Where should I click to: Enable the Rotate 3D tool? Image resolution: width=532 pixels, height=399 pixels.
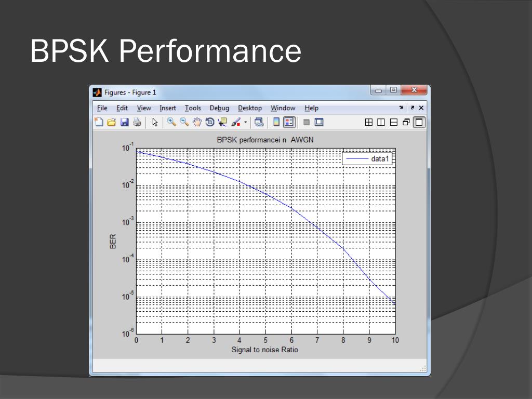click(x=210, y=122)
